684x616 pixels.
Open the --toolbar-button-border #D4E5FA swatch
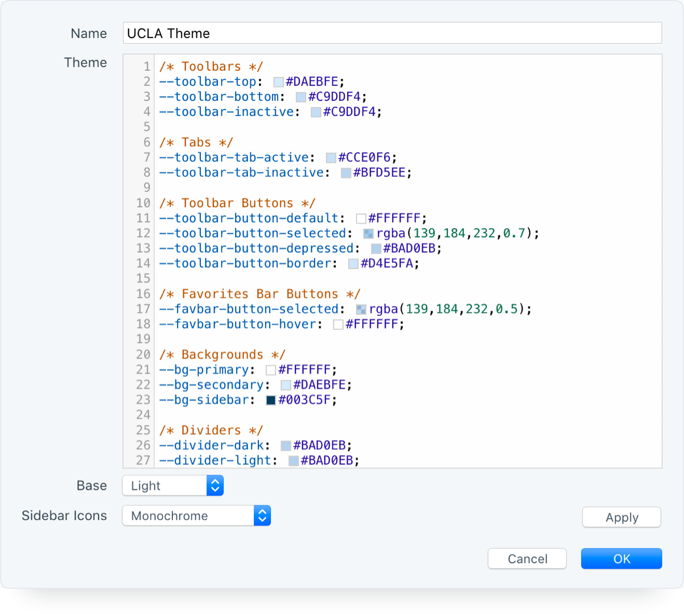click(353, 264)
